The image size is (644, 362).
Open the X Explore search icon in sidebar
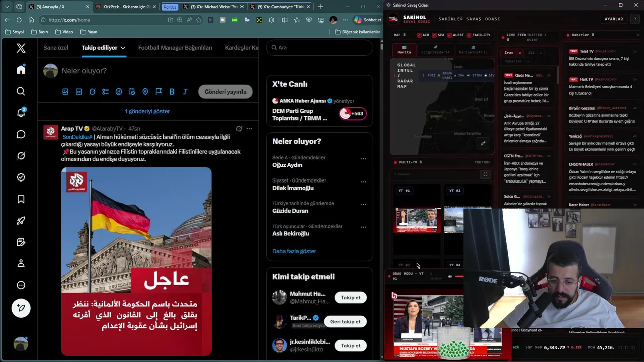[21, 91]
